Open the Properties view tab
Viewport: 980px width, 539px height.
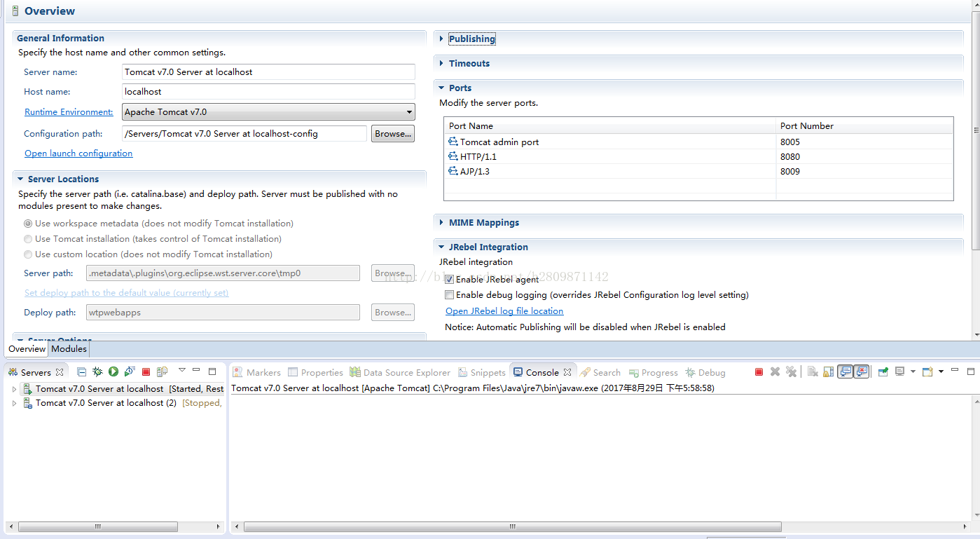point(315,372)
